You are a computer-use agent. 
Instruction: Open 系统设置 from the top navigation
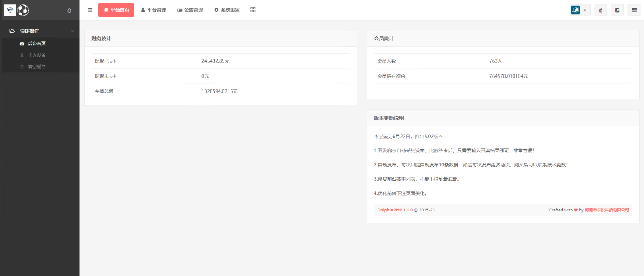(x=227, y=10)
